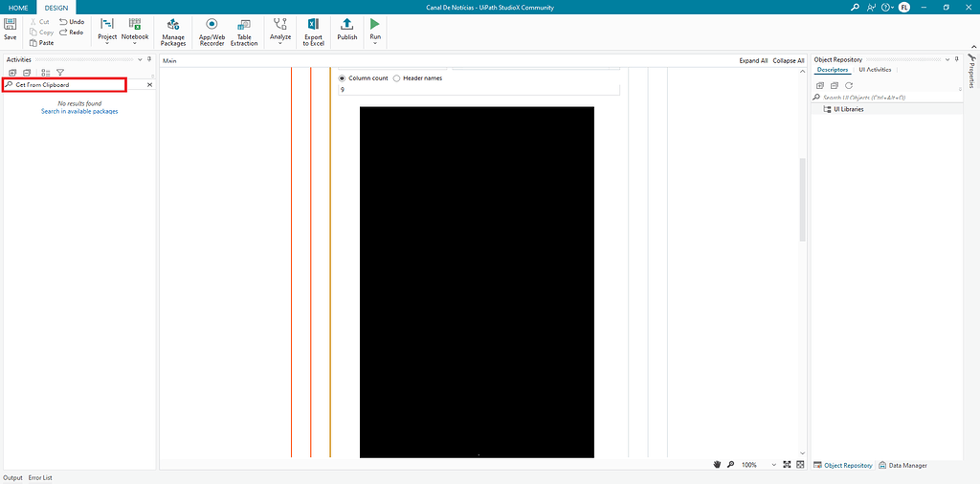This screenshot has width=980, height=484.
Task: Expand all activities in the Activities panel
Action: tap(12, 73)
